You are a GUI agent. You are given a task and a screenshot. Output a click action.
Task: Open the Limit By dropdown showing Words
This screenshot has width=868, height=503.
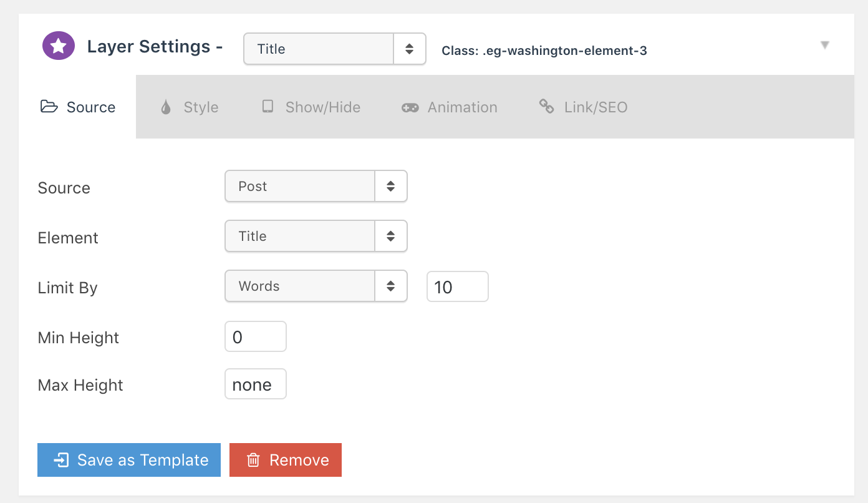click(x=316, y=286)
